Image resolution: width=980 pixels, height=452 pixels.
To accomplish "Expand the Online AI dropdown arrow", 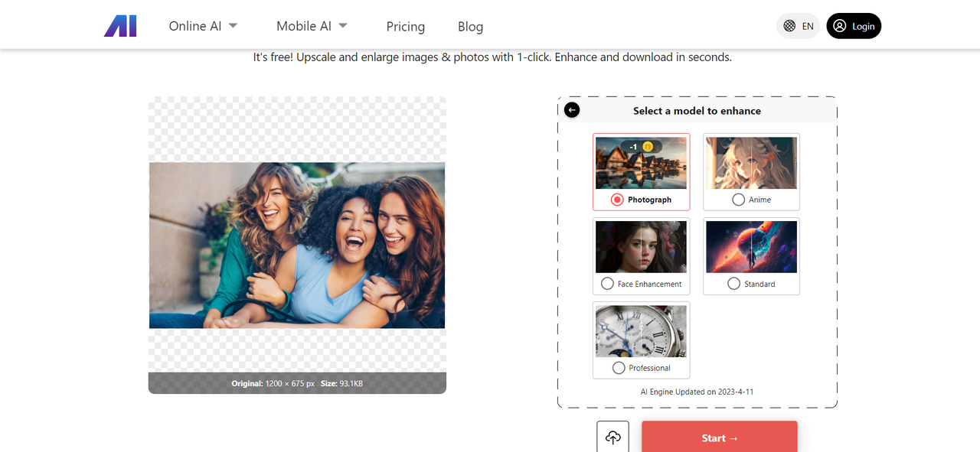I will coord(233,25).
